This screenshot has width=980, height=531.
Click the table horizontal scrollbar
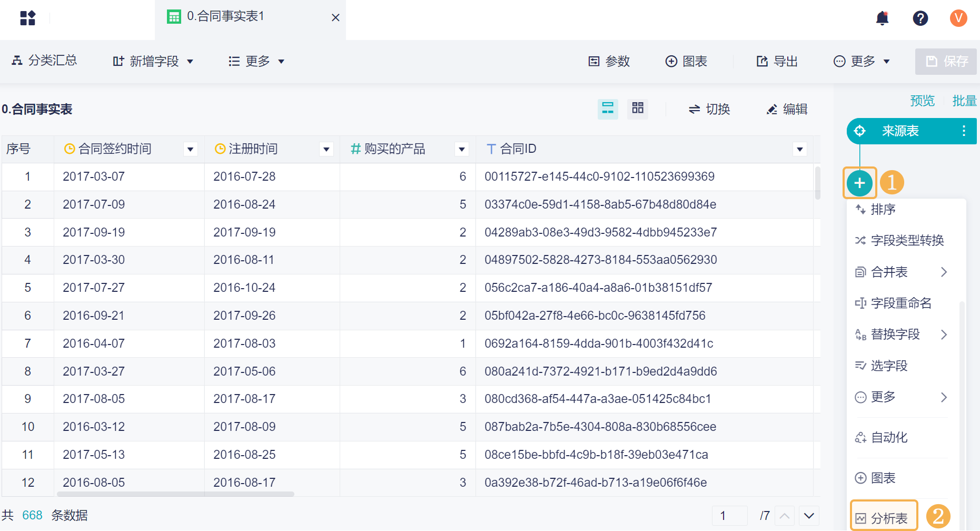coord(175,494)
